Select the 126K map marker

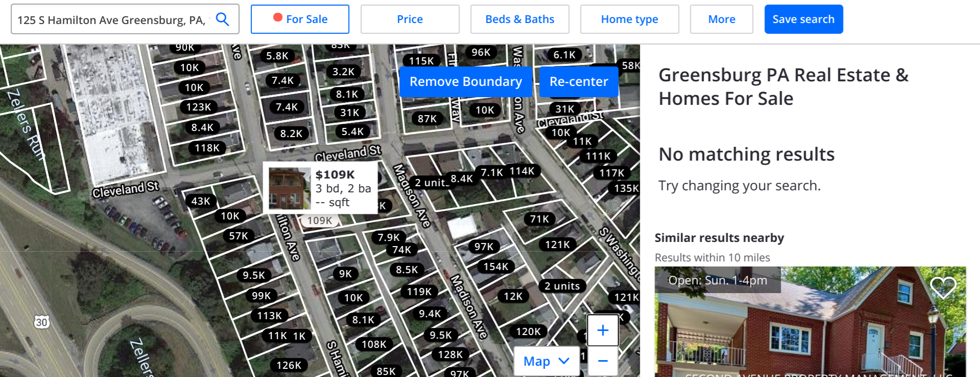click(289, 365)
